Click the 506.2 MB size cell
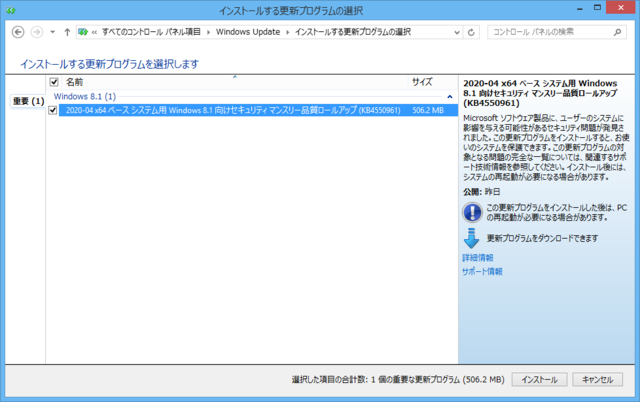Image resolution: width=640 pixels, height=402 pixels. click(428, 110)
